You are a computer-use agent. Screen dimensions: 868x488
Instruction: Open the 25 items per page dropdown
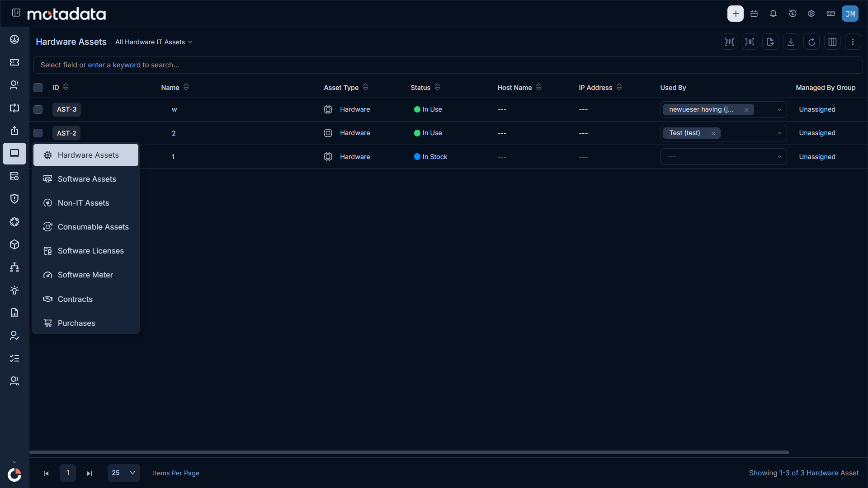tap(123, 473)
